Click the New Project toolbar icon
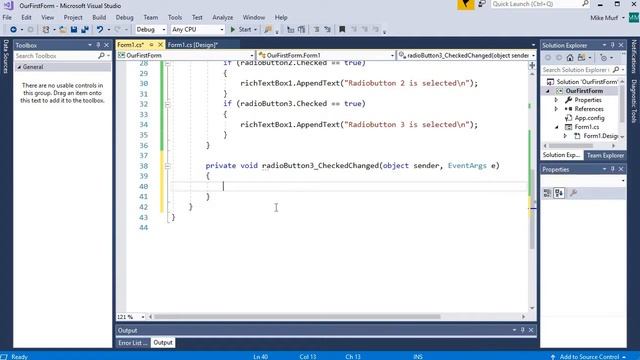Viewport: 640px width, 360px height. pos(46,29)
